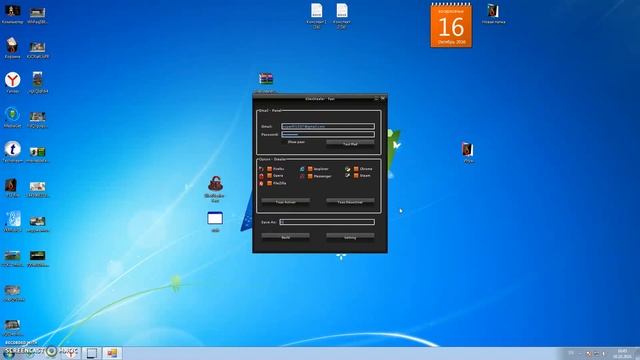Click the orange taskbar application button
The height and width of the screenshot is (360, 640).
[x=112, y=353]
